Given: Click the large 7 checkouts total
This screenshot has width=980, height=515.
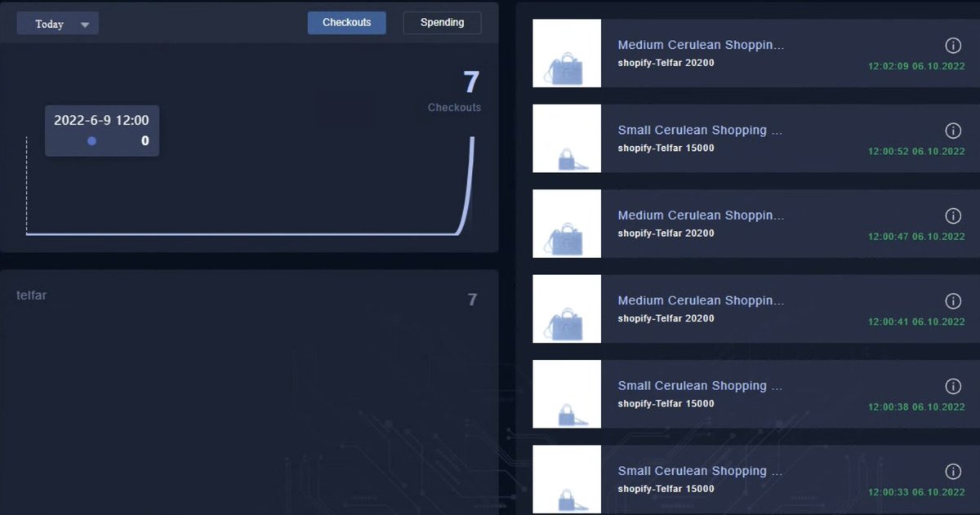Looking at the screenshot, I should (x=471, y=82).
